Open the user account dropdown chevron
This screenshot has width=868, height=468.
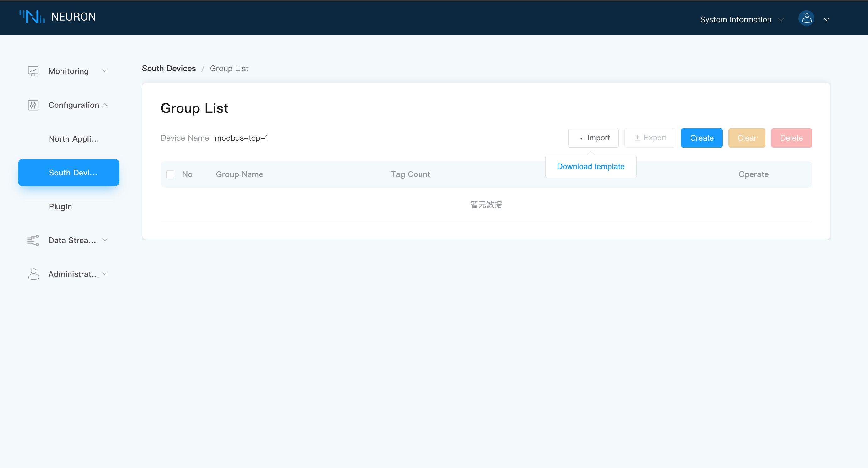pyautogui.click(x=827, y=19)
